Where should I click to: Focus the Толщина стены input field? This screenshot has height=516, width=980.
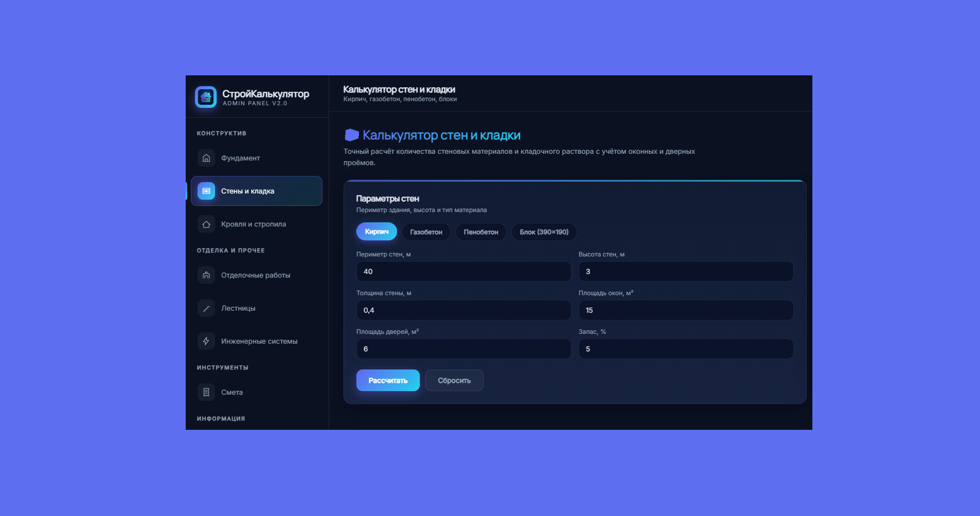[x=464, y=310]
